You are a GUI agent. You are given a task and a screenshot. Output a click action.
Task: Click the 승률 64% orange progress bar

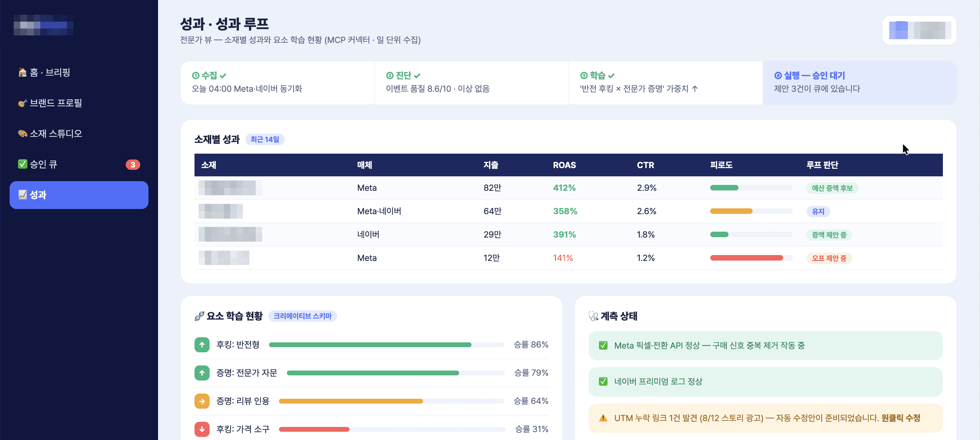(391, 401)
